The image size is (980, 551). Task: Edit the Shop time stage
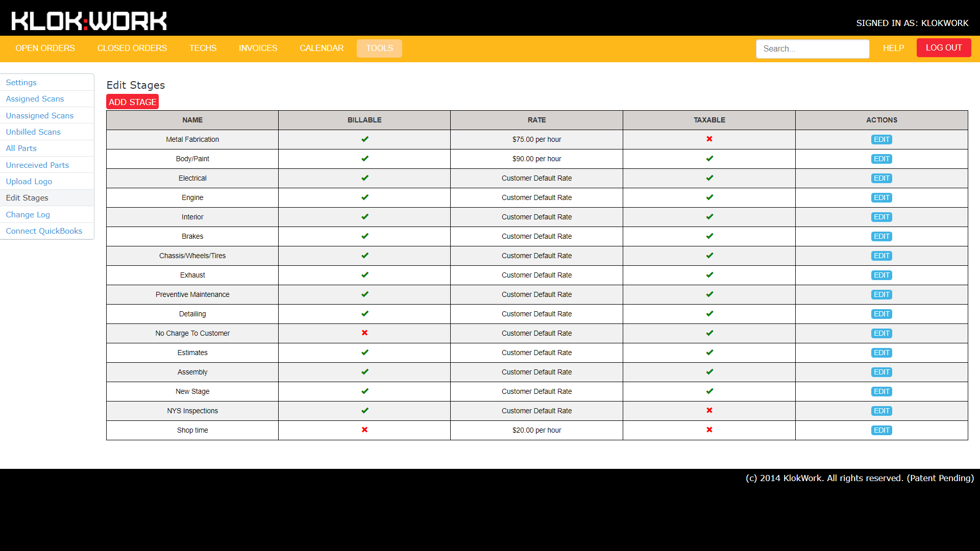881,430
